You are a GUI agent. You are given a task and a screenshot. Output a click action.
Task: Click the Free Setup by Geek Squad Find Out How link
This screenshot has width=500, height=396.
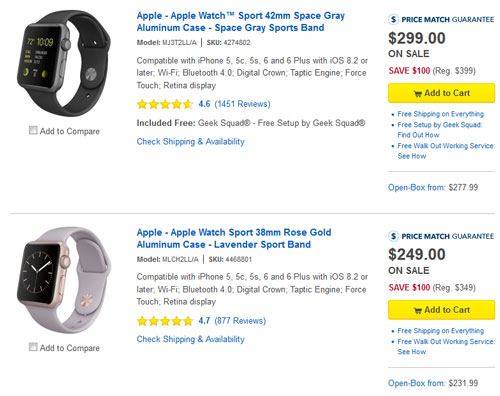440,130
